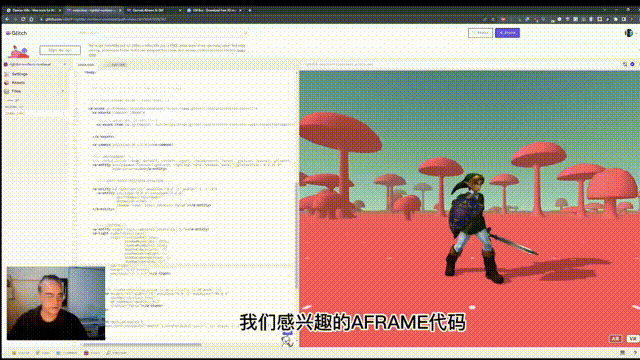
Task: Enter VR mode in the preview
Action: click(x=632, y=339)
